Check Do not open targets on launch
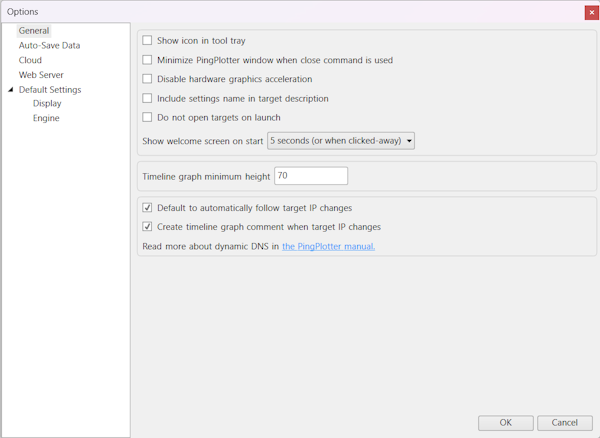 (x=148, y=118)
